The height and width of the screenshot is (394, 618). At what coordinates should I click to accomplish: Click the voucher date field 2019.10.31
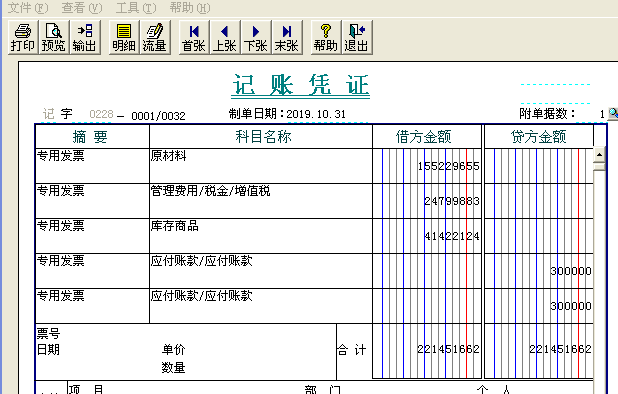point(316,114)
